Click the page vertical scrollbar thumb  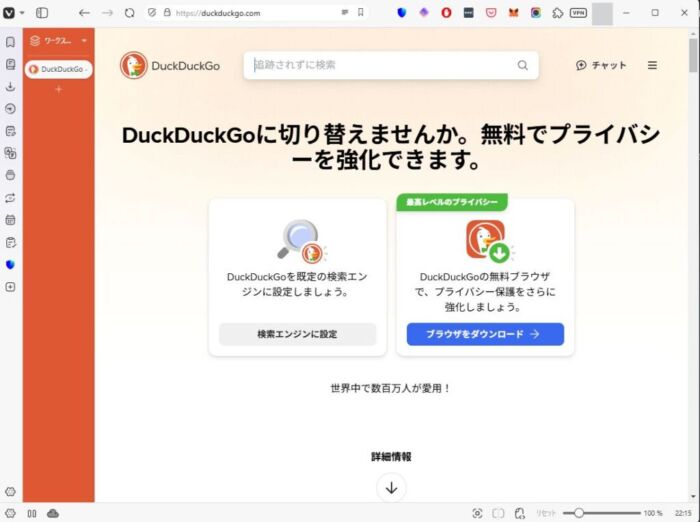(693, 54)
